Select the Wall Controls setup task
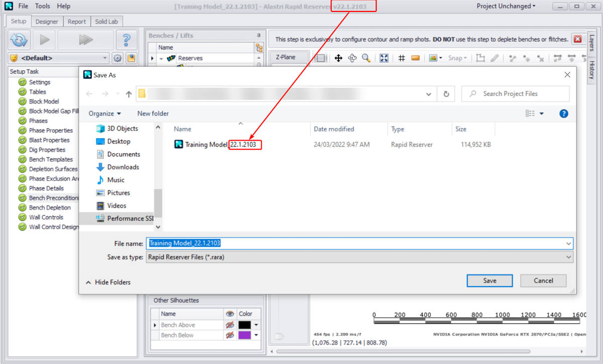The height and width of the screenshot is (364, 603). 46,217
